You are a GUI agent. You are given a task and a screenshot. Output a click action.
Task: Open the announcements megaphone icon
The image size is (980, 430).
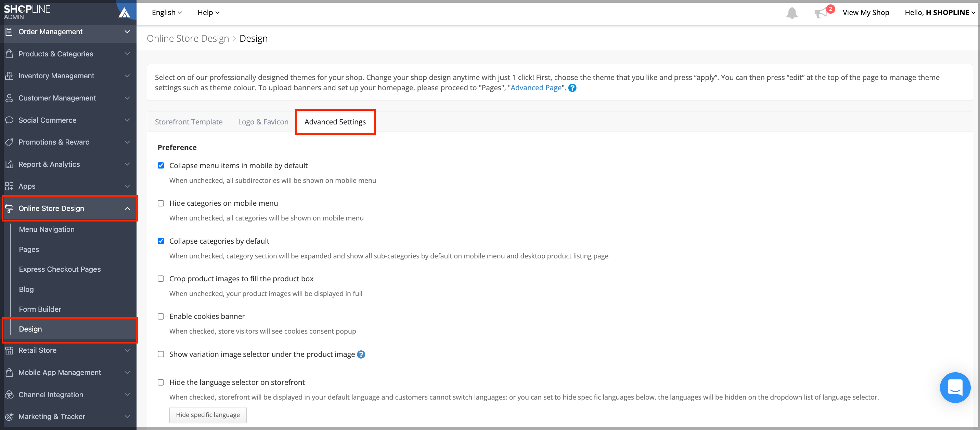[x=820, y=13]
